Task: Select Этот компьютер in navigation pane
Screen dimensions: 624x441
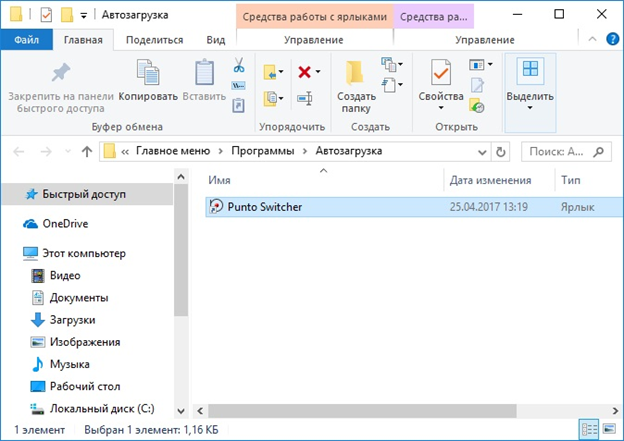Action: click(84, 253)
